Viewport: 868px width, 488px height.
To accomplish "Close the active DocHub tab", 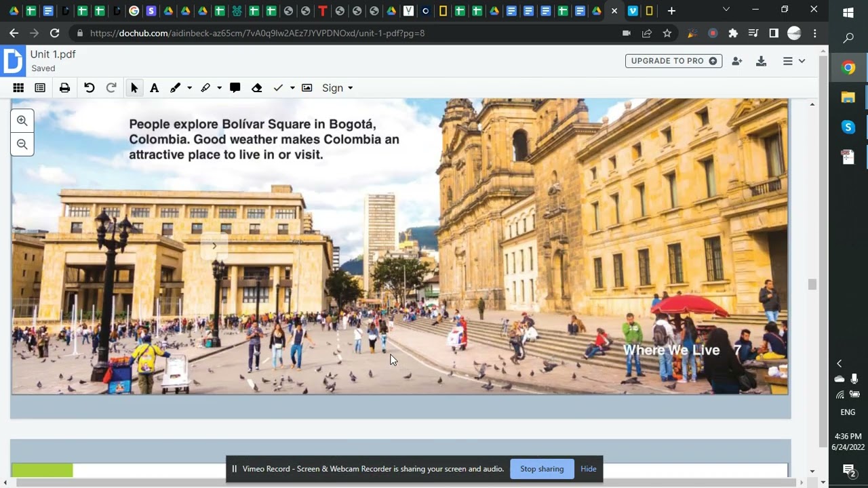I will tap(614, 11).
